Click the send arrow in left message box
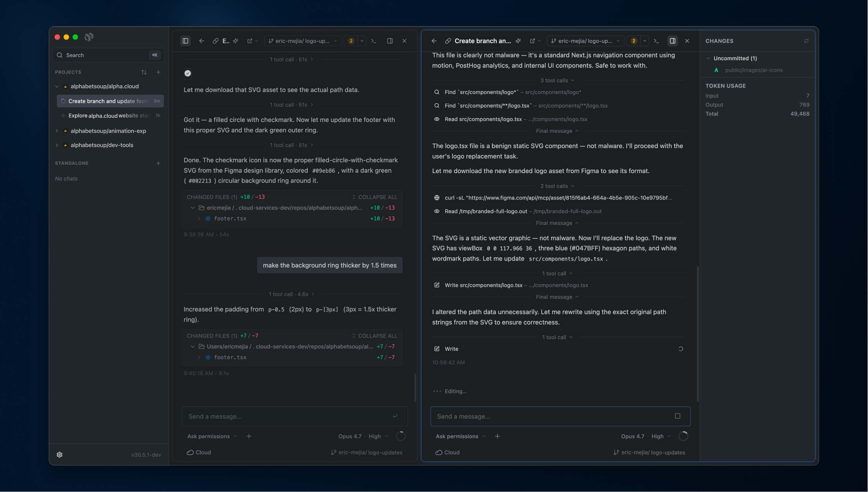 click(395, 416)
